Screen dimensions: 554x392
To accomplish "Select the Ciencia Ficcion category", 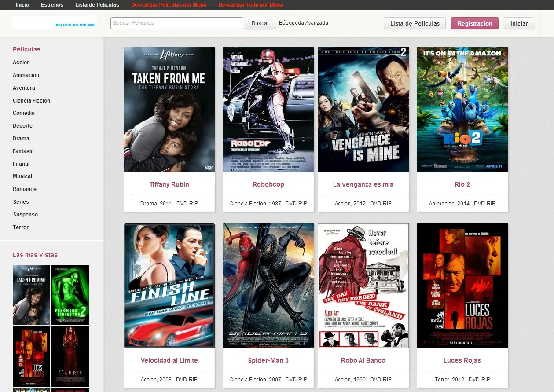I will [31, 101].
